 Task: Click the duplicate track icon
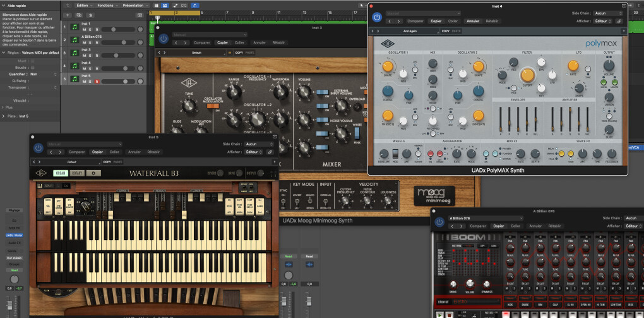tap(79, 15)
